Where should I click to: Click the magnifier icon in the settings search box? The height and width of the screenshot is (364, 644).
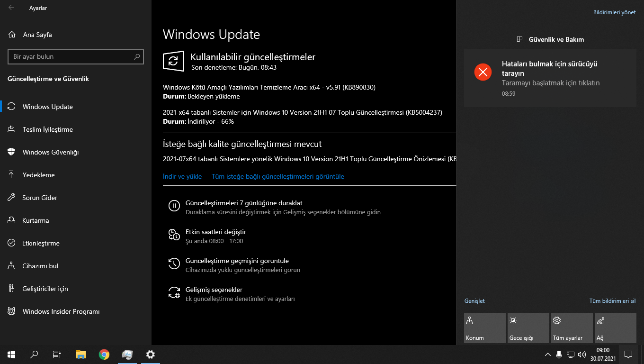(x=137, y=57)
